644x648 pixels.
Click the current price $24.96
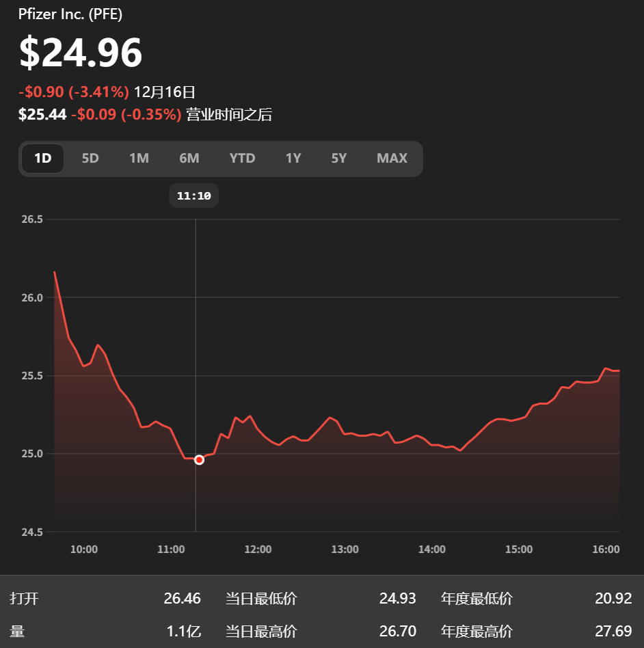click(80, 52)
